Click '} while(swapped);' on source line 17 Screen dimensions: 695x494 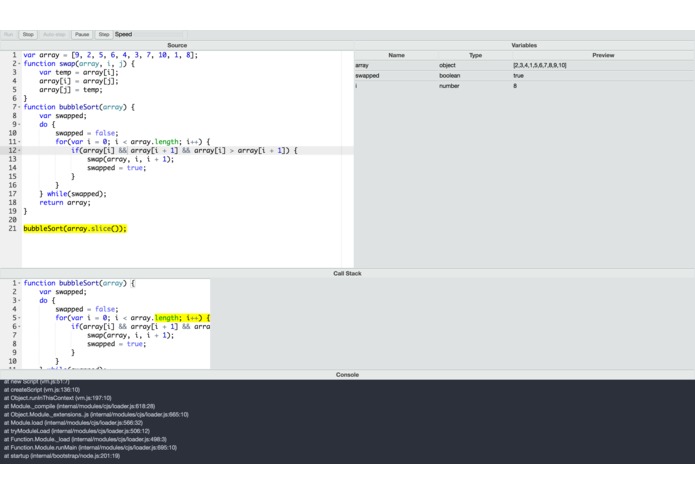tap(73, 194)
